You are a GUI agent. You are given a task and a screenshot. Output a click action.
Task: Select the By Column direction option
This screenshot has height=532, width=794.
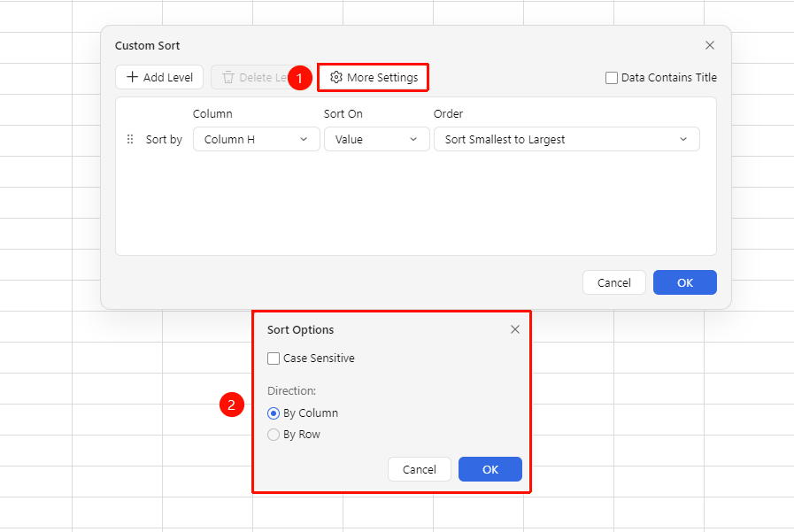point(274,413)
